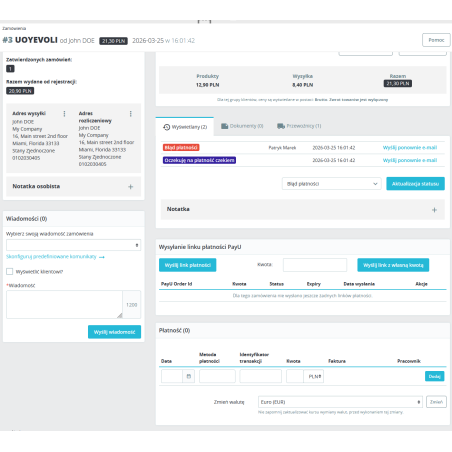Expand Notatka osobista with plus icon
452x452 pixels.
pyautogui.click(x=131, y=187)
